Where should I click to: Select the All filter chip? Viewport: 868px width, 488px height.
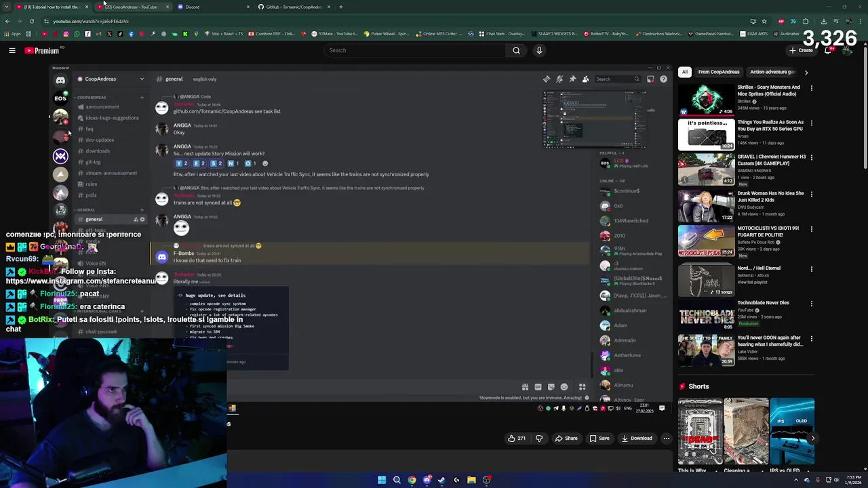(685, 72)
